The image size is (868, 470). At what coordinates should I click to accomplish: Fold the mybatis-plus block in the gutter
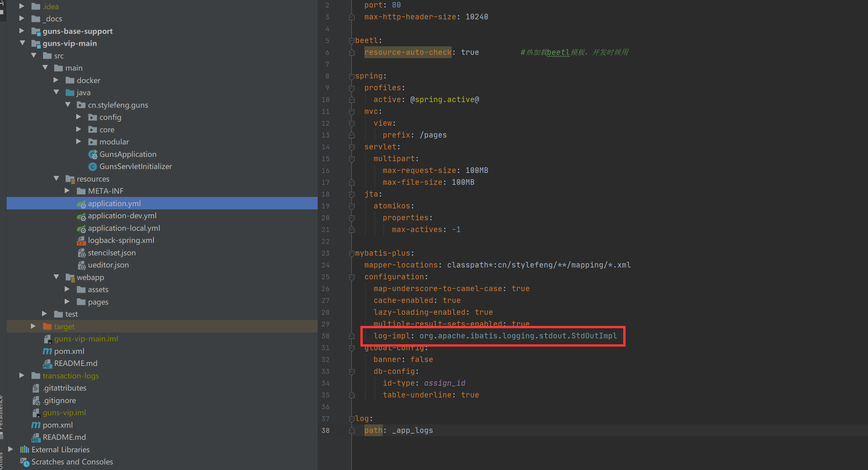[352, 253]
